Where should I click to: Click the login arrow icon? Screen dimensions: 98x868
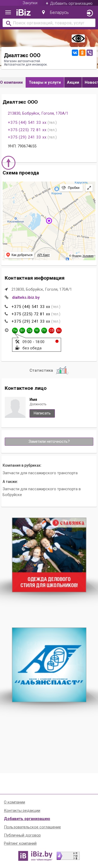coord(90,13)
